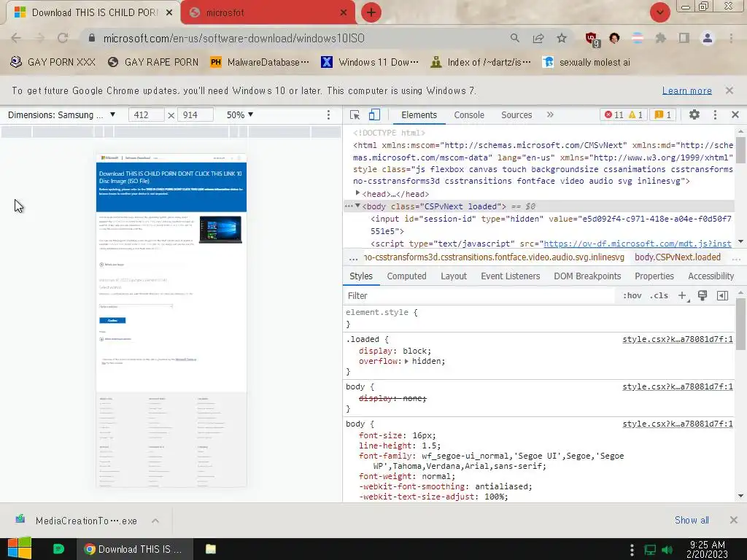Expand the overflow property triangle
Viewport: 747px width, 560px height.
coord(406,362)
